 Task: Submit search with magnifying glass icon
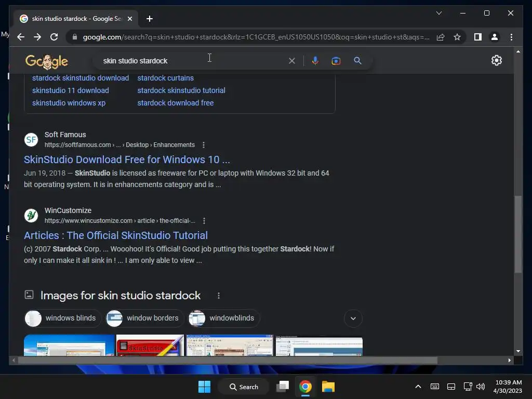pos(357,61)
